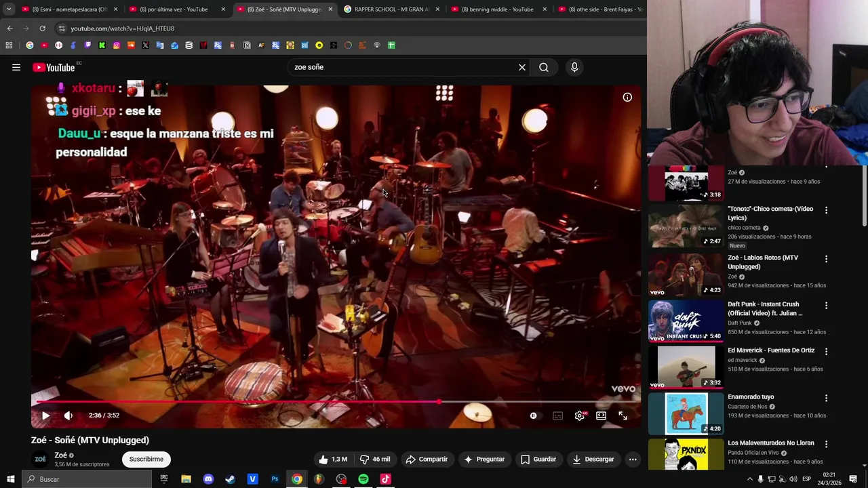868x488 pixels.
Task: Mute the video volume
Action: [x=68, y=415]
